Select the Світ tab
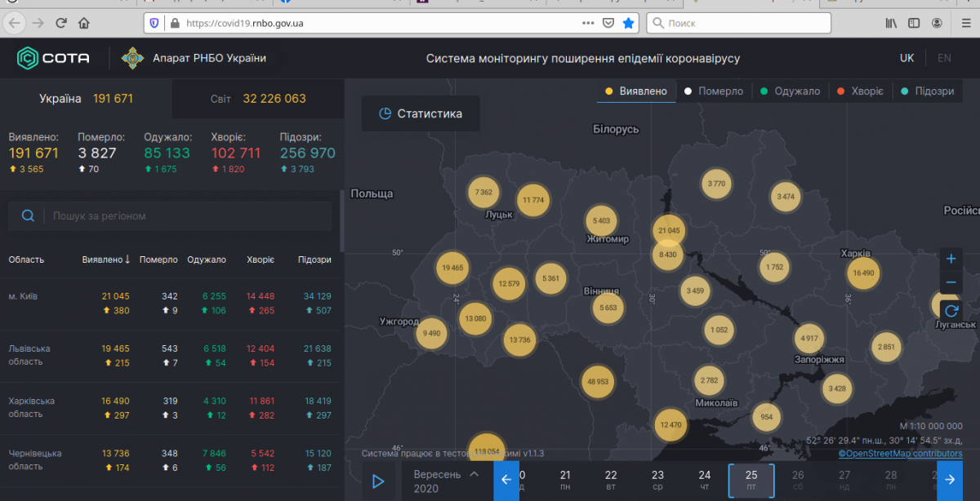This screenshot has width=980, height=501. click(258, 99)
